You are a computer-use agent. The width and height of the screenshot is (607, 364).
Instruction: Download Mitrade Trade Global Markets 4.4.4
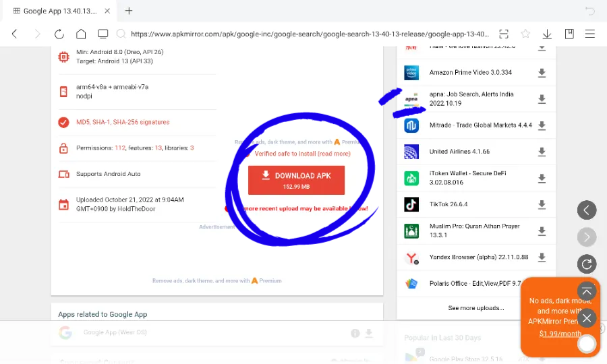[x=542, y=125]
